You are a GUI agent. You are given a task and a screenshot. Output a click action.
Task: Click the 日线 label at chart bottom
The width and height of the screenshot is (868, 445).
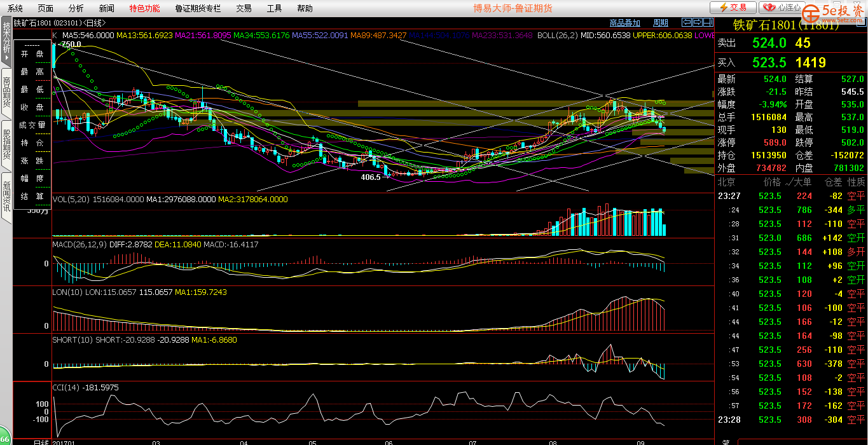click(41, 442)
